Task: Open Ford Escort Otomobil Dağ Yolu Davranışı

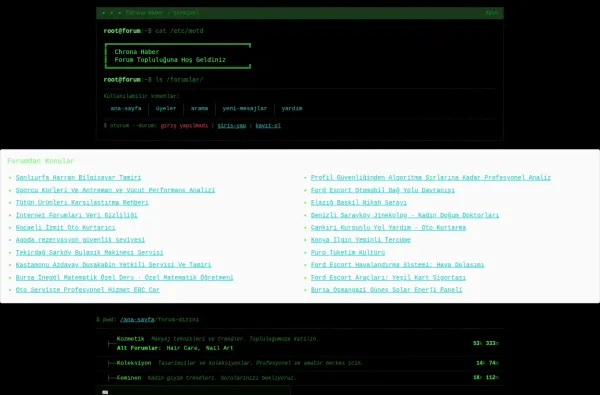Action: pyautogui.click(x=383, y=190)
